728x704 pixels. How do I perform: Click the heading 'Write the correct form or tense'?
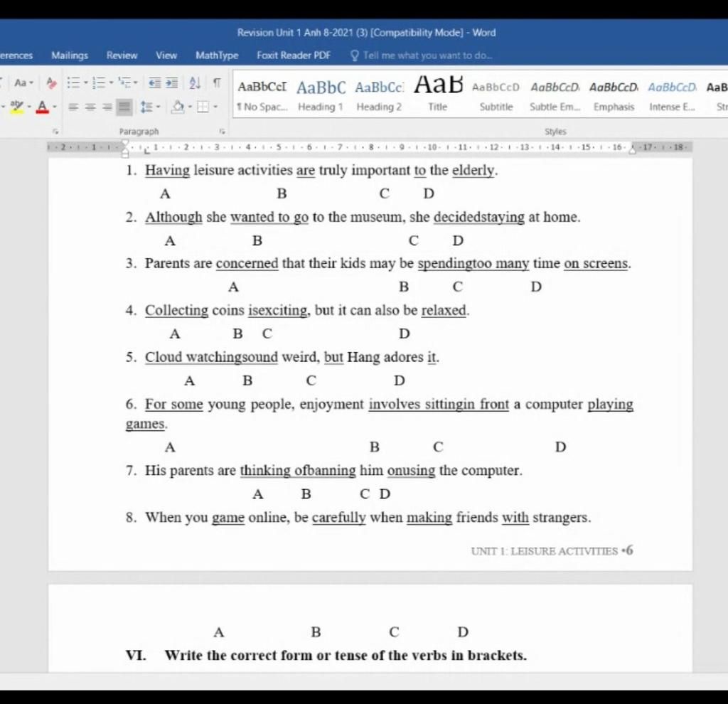tap(346, 655)
